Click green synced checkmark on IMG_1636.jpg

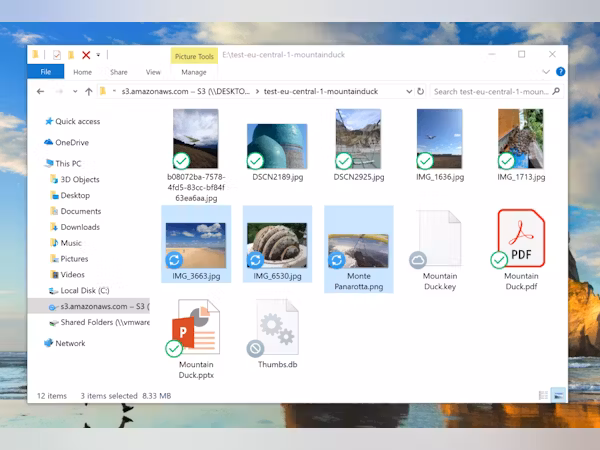tap(425, 161)
